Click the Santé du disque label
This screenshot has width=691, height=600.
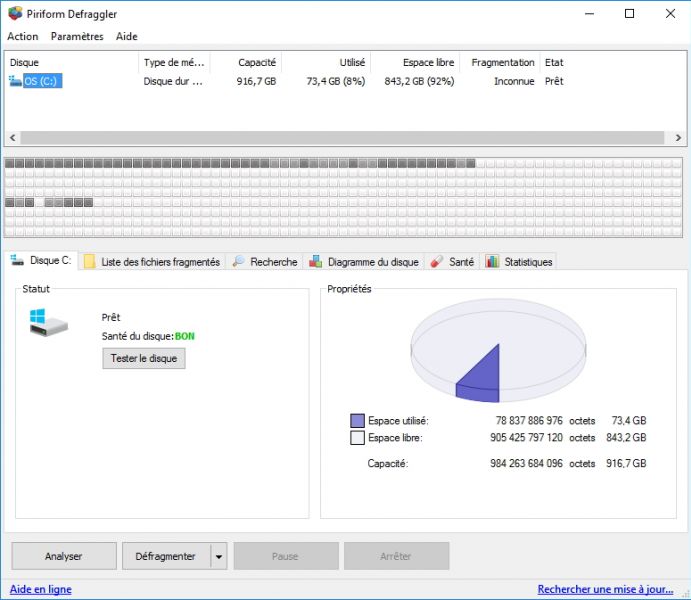137,336
